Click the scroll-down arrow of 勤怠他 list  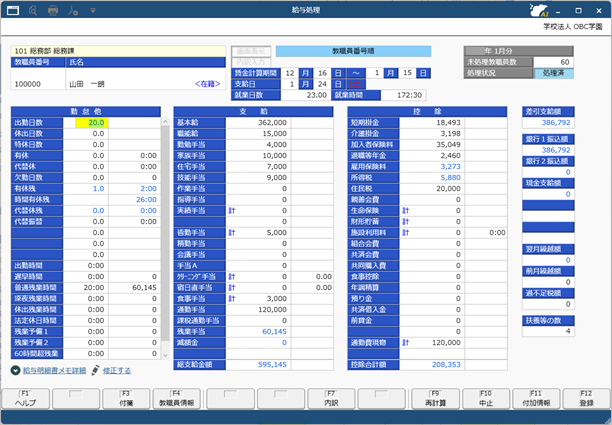[165, 355]
